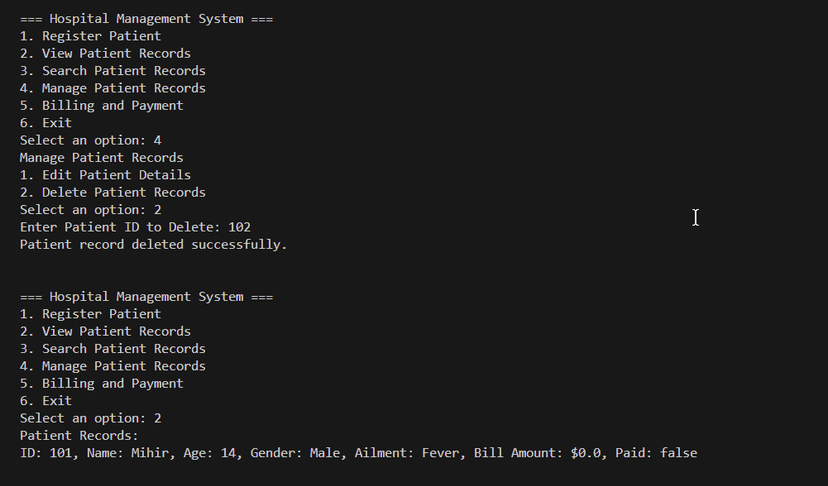This screenshot has height=486, width=828.
Task: Click the second "5. Billing and Payment" line
Action: coord(101,384)
